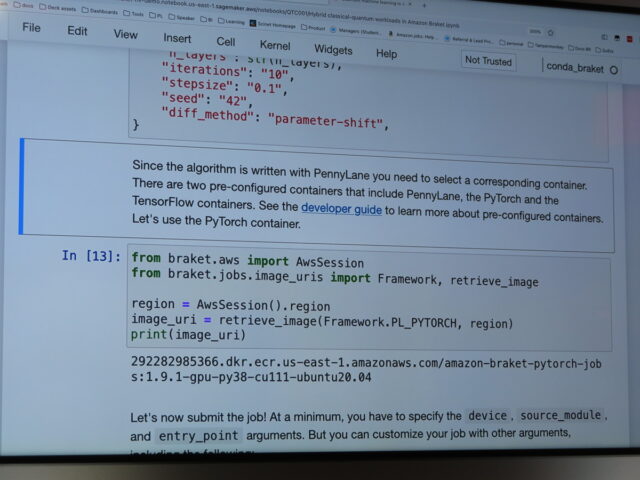The width and height of the screenshot is (640, 480).
Task: Click the In [13] cell prompt
Action: [91, 256]
